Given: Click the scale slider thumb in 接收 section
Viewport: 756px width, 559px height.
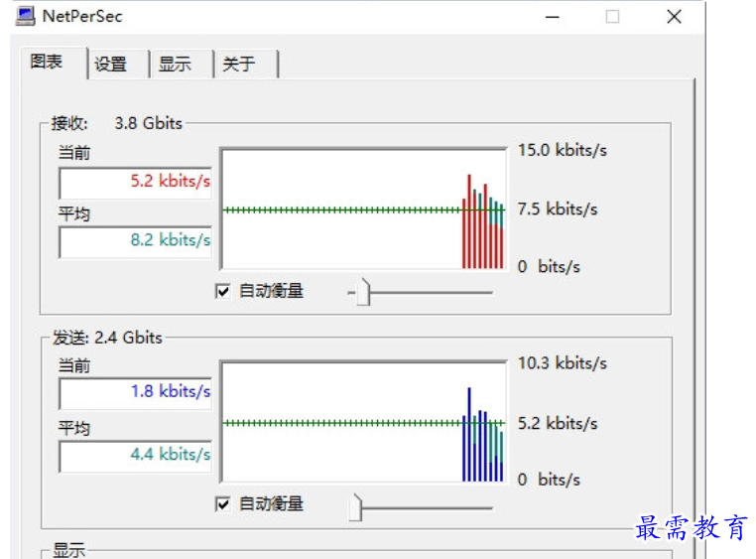Looking at the screenshot, I should point(362,292).
